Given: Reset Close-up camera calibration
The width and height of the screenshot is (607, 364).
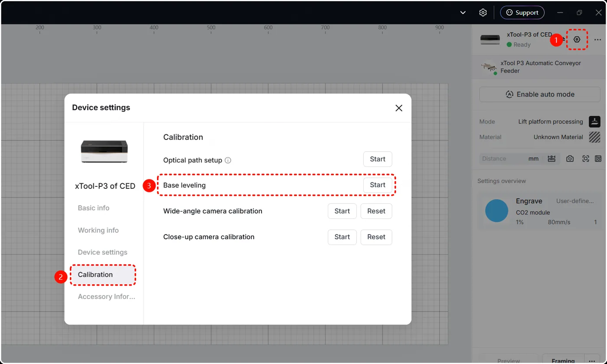Looking at the screenshot, I should pyautogui.click(x=376, y=237).
